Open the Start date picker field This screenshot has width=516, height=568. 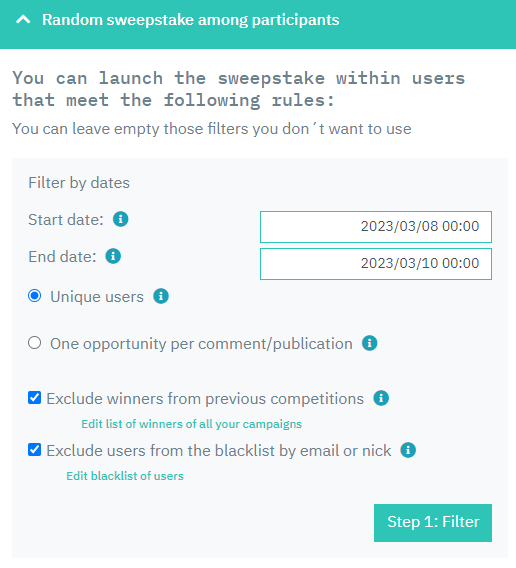376,227
